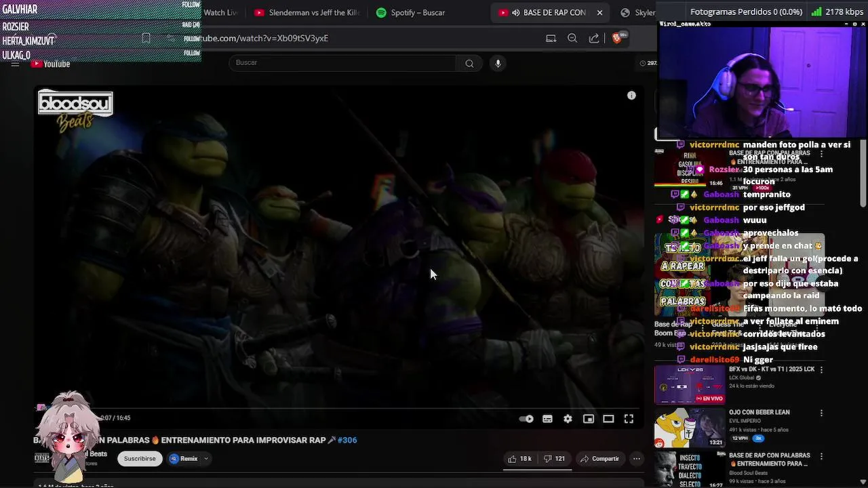The height and width of the screenshot is (488, 868).
Task: Click ULKAG_O in the overlay list
Action: pos(16,55)
